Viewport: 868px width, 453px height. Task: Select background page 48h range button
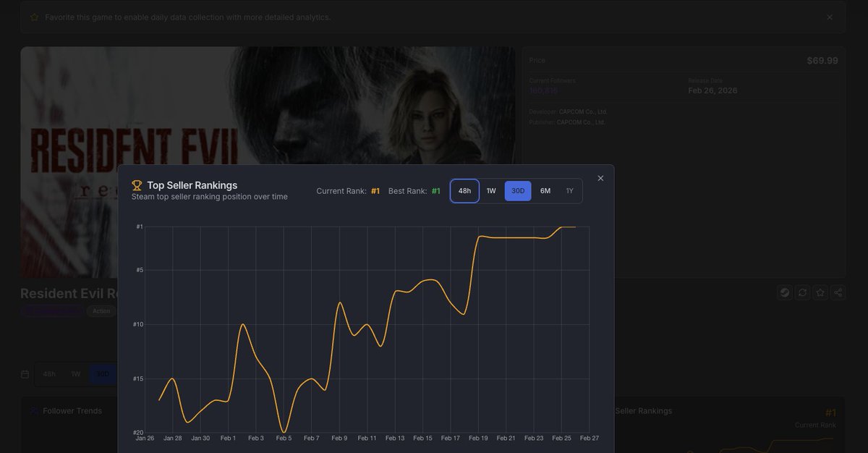point(49,374)
